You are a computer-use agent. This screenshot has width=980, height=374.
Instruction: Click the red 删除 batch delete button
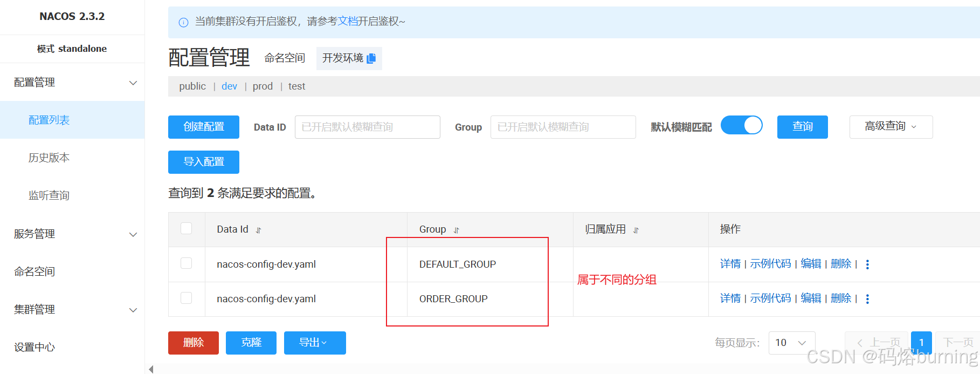(194, 343)
